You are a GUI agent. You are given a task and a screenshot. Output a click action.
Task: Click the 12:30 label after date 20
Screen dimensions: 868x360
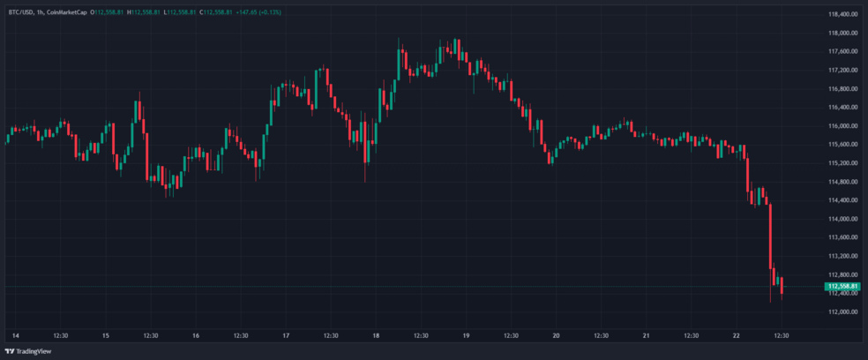pos(601,335)
